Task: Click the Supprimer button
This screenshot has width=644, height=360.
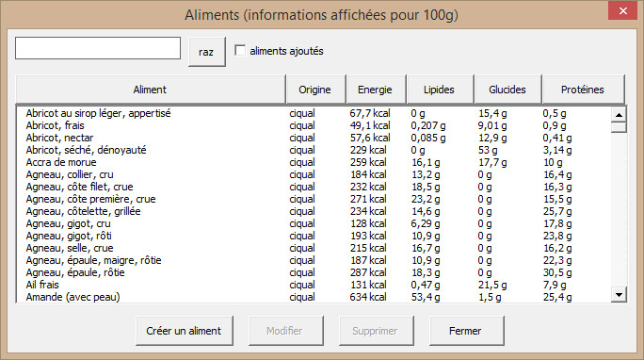Action: 376,331
